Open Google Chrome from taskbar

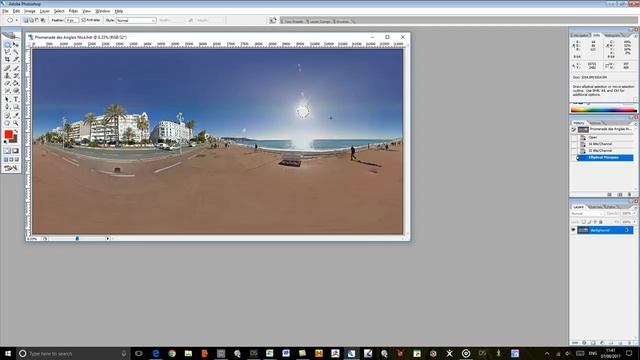coord(172,353)
